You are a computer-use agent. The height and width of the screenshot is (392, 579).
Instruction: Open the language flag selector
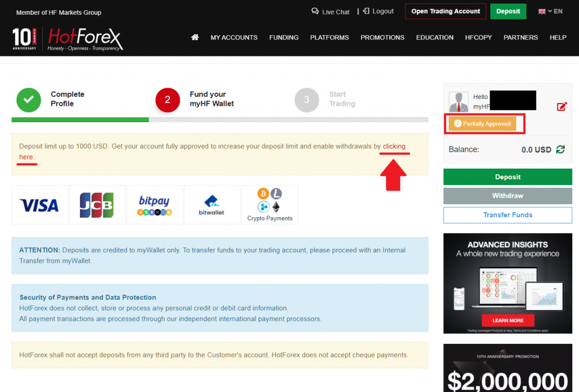550,11
